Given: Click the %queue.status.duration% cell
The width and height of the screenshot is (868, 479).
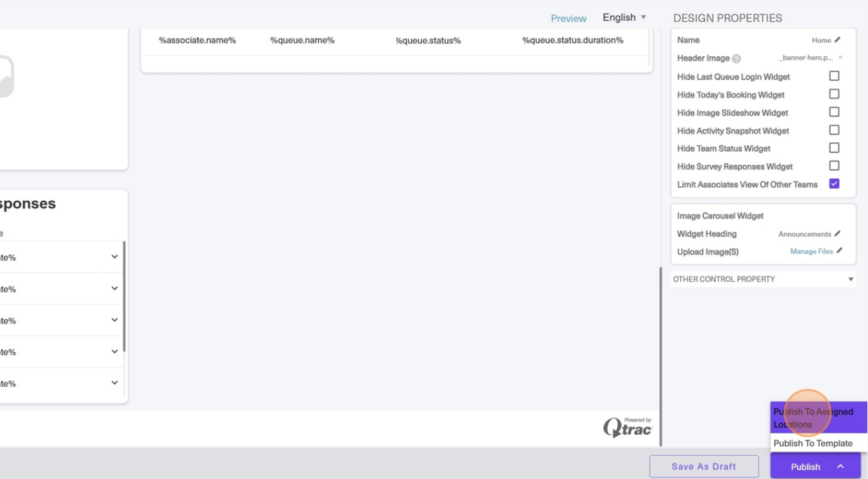Looking at the screenshot, I should tap(572, 40).
